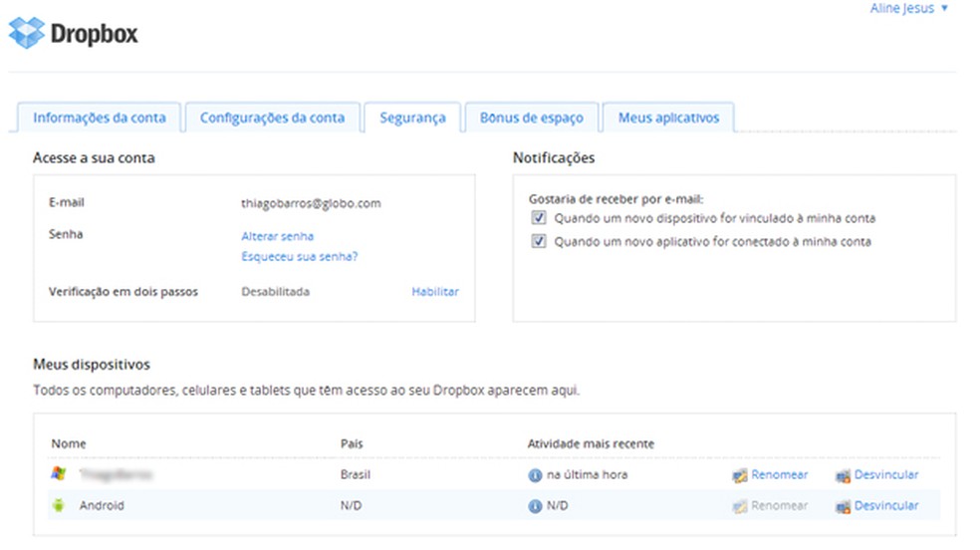This screenshot has height=550, width=980.
Task: Click the blurred Windows device name
Action: pos(117,474)
